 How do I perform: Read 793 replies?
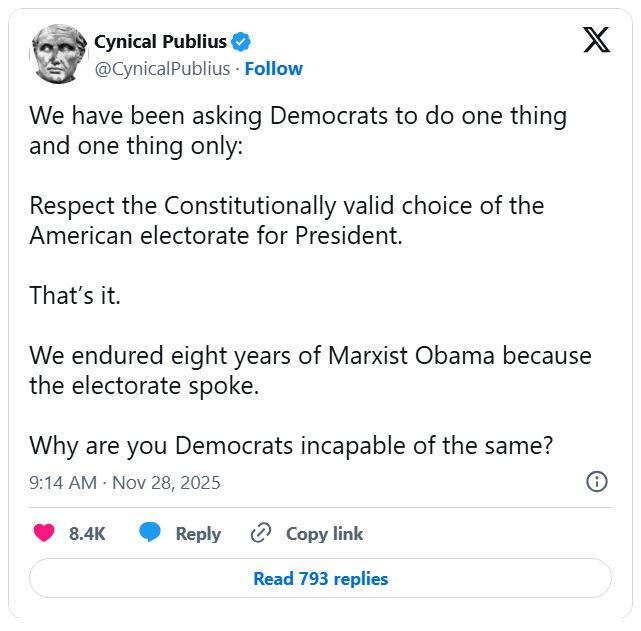click(320, 578)
